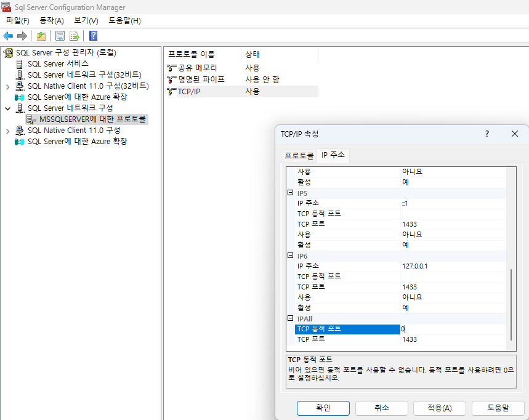The height and width of the screenshot is (420, 529).
Task: Click the 명명된 파이프 protocol icon
Action: 172,80
